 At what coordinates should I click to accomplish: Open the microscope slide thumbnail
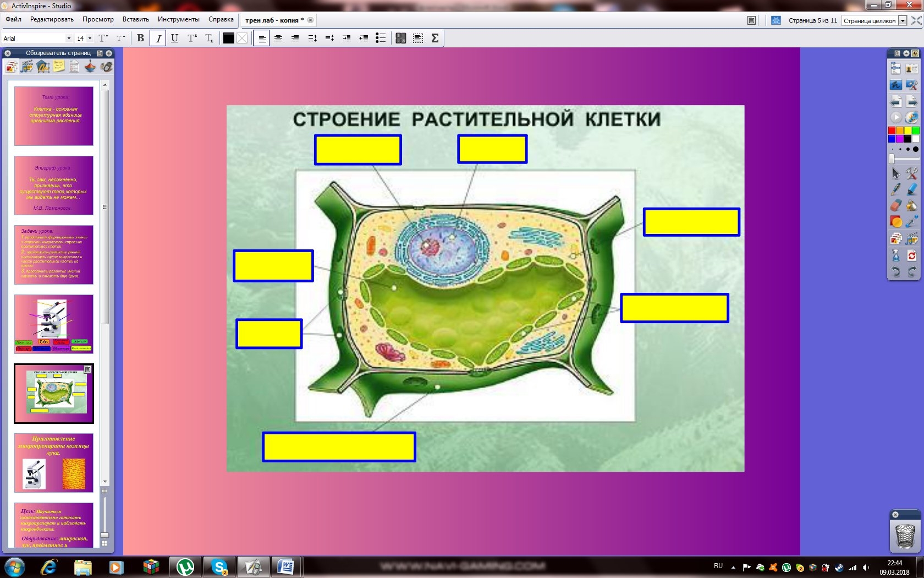tap(54, 324)
